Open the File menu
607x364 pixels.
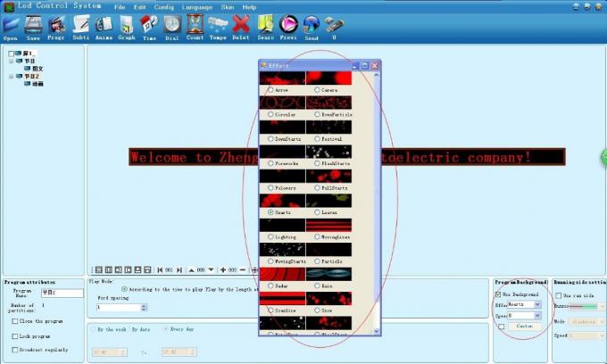120,7
